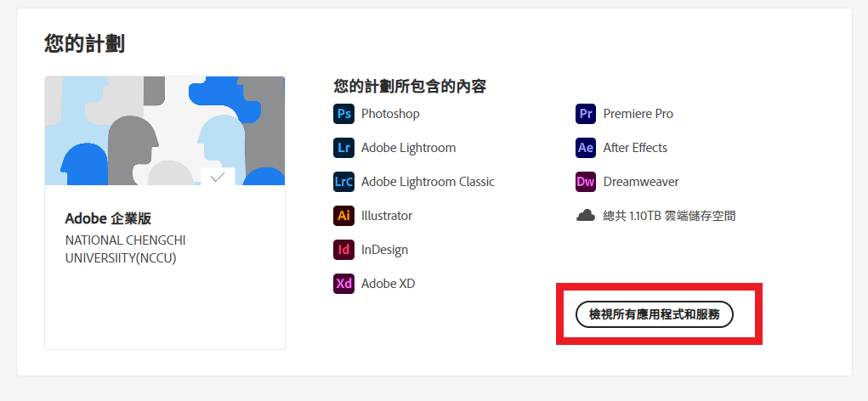868x401 pixels.
Task: Click the 您的計劃 heading
Action: (x=84, y=43)
